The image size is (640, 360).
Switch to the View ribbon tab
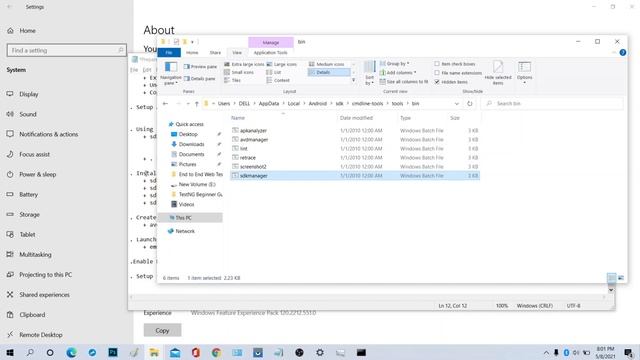(x=237, y=53)
